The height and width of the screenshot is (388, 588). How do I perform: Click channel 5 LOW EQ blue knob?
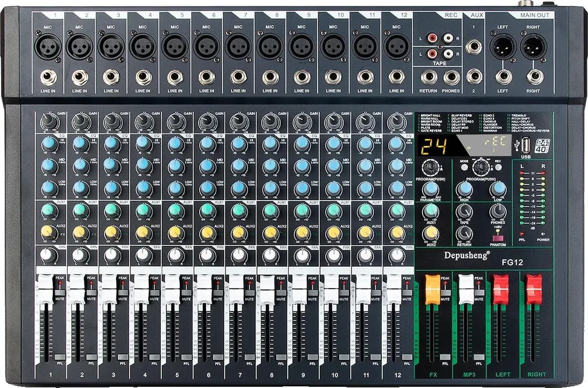coord(175,187)
